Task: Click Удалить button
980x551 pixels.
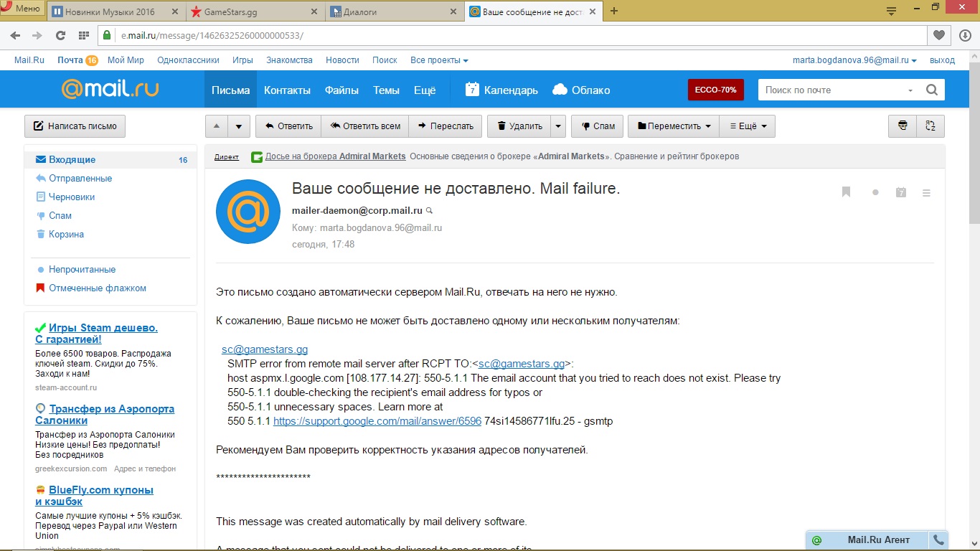Action: [519, 126]
